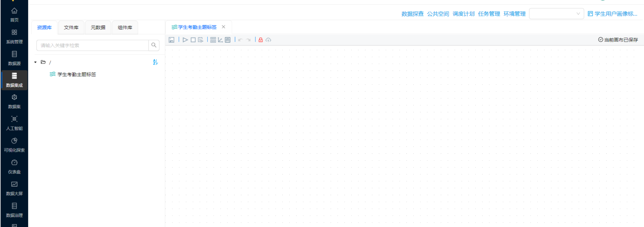
Task: Click the scheduled-run calendar icon
Action: [x=201, y=40]
